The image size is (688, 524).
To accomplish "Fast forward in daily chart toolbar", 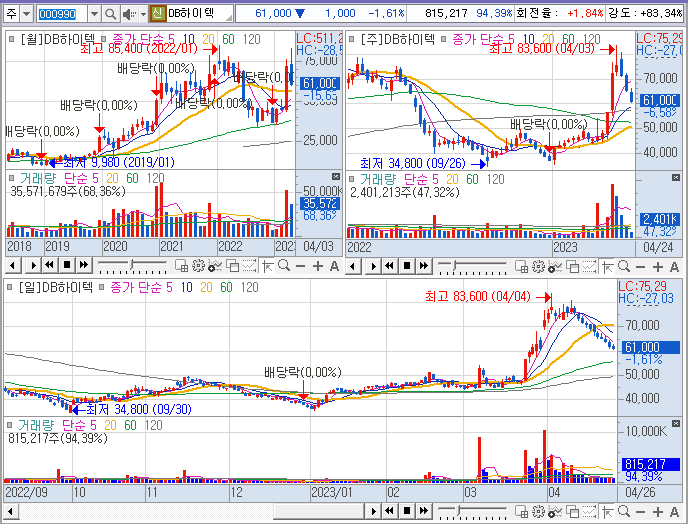I will click(423, 511).
